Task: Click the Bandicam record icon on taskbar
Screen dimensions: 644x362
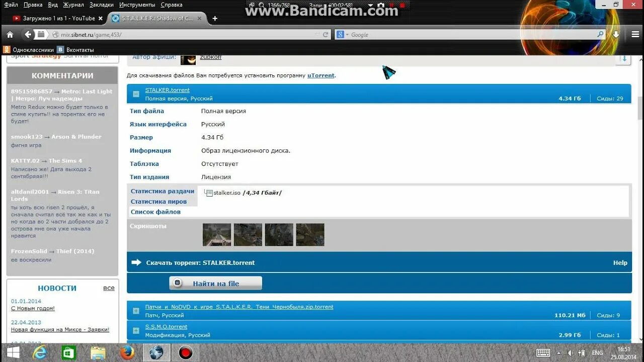Action: pyautogui.click(x=186, y=352)
